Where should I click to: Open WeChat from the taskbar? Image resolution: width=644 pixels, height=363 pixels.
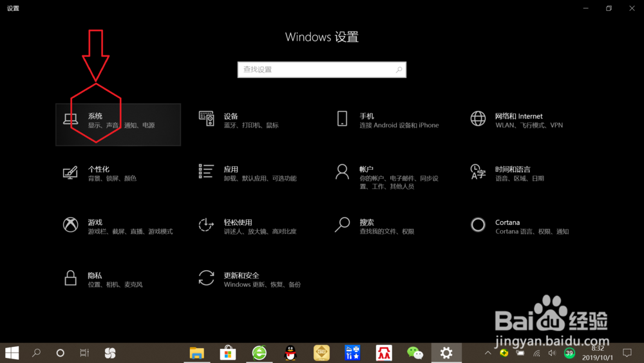pos(415,353)
